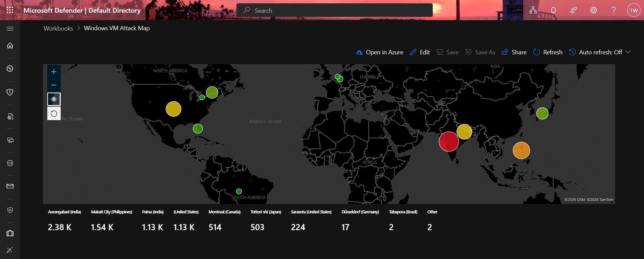The width and height of the screenshot is (644, 259).
Task: Click the small green Brazil dot
Action: (239, 192)
